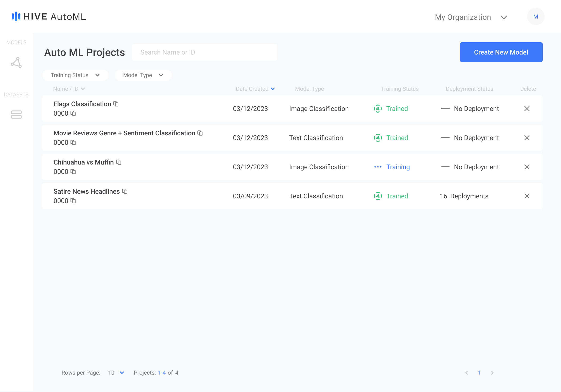
Task: Copy the ID of Movie Reviews project
Action: coord(73,142)
